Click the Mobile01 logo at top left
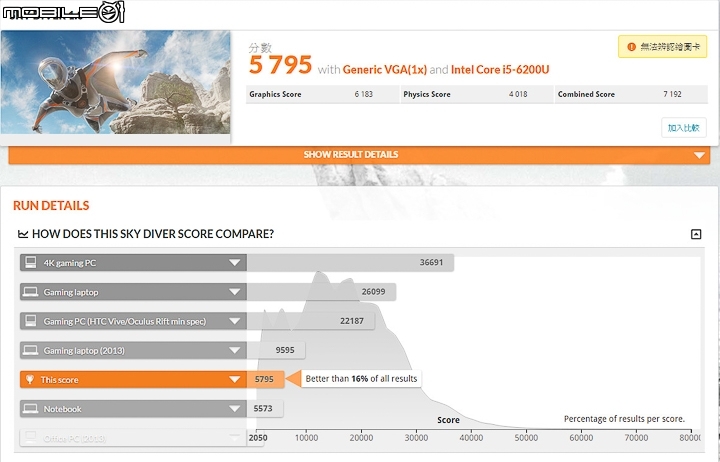This screenshot has width=720, height=462. pyautogui.click(x=63, y=11)
